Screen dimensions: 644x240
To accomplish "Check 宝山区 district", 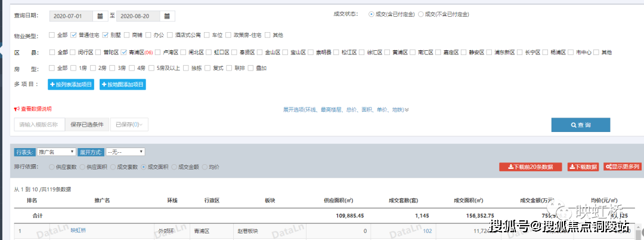I will [285, 52].
